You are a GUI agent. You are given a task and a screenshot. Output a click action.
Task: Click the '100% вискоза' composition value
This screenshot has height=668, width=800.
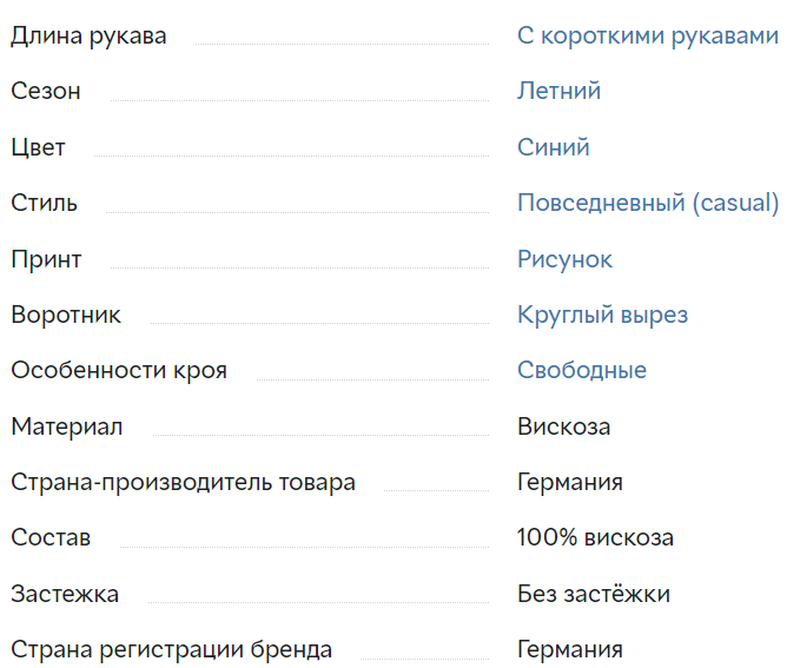tap(595, 538)
